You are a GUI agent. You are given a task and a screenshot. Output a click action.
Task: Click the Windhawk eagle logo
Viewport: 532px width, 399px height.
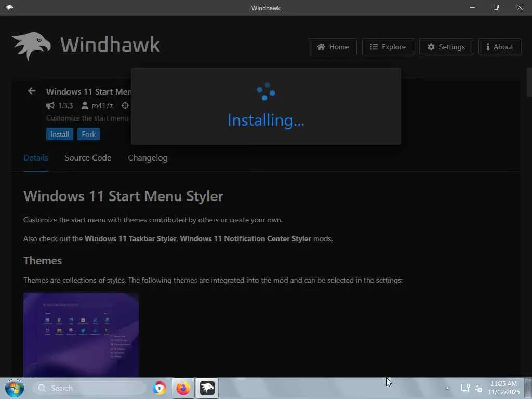(31, 46)
